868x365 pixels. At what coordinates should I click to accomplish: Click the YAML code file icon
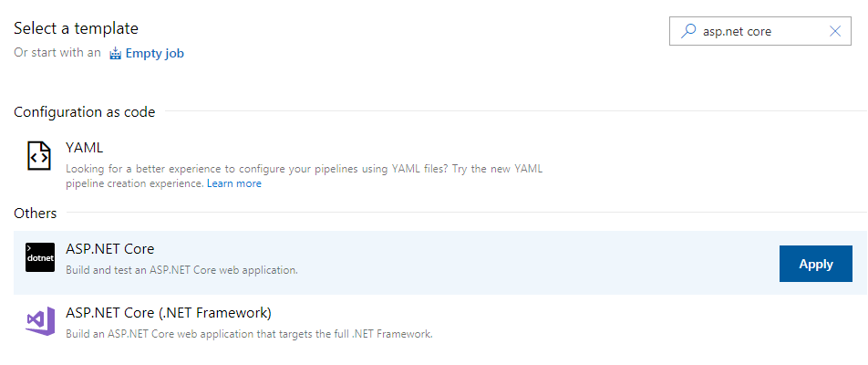[x=38, y=155]
